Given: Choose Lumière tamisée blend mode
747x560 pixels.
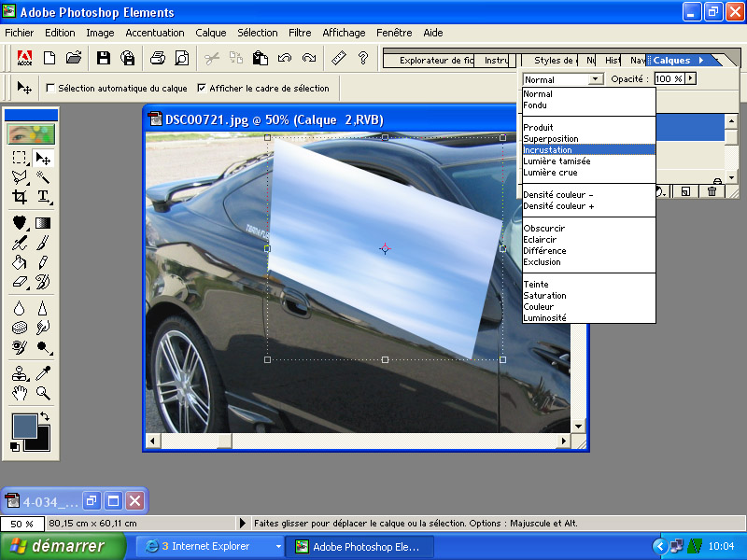Looking at the screenshot, I should coord(589,161).
